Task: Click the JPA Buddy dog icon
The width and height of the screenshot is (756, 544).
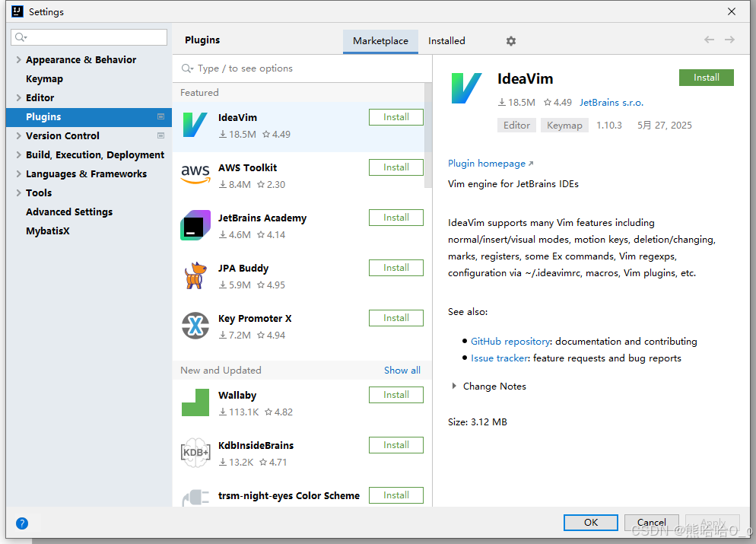Action: tap(195, 275)
